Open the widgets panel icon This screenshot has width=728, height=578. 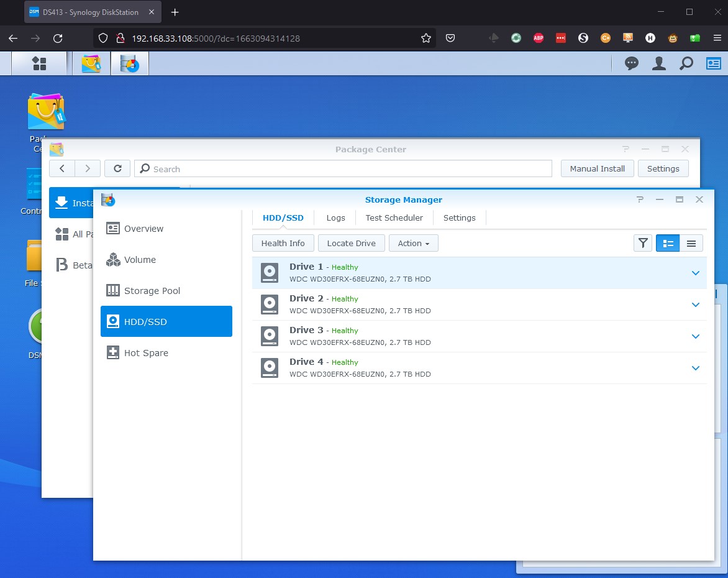[713, 63]
